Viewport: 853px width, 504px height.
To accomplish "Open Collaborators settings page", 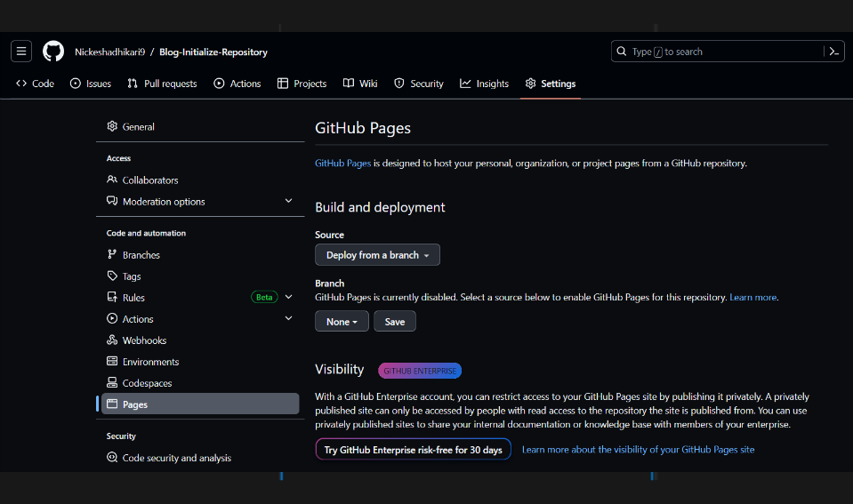I will coord(200,180).
